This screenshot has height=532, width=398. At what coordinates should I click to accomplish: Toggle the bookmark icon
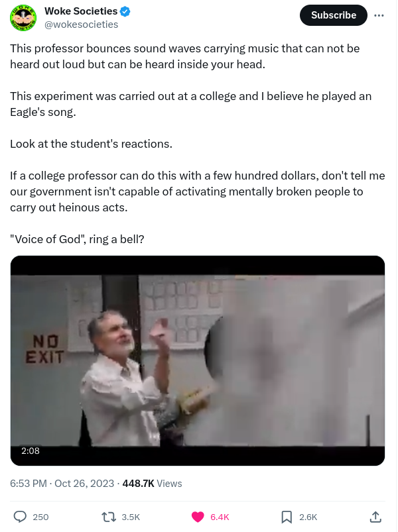pos(287,517)
